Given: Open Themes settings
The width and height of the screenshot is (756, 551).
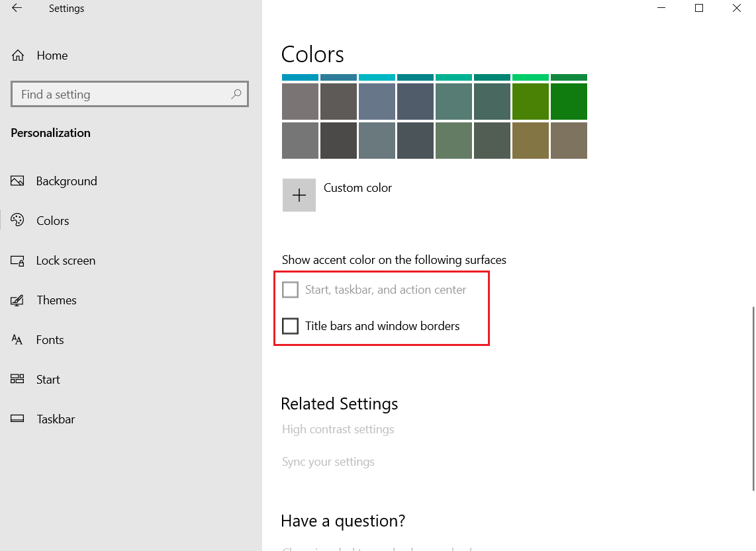Looking at the screenshot, I should pos(56,300).
